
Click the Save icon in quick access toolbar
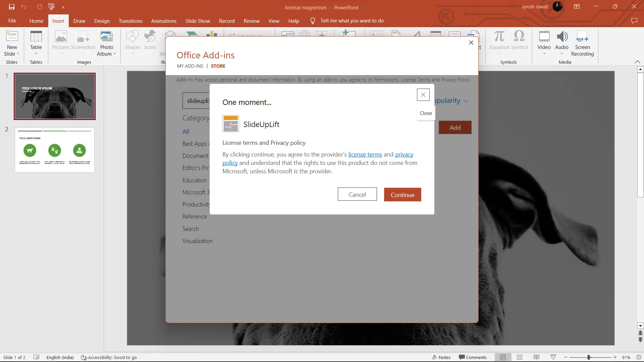pyautogui.click(x=12, y=7)
